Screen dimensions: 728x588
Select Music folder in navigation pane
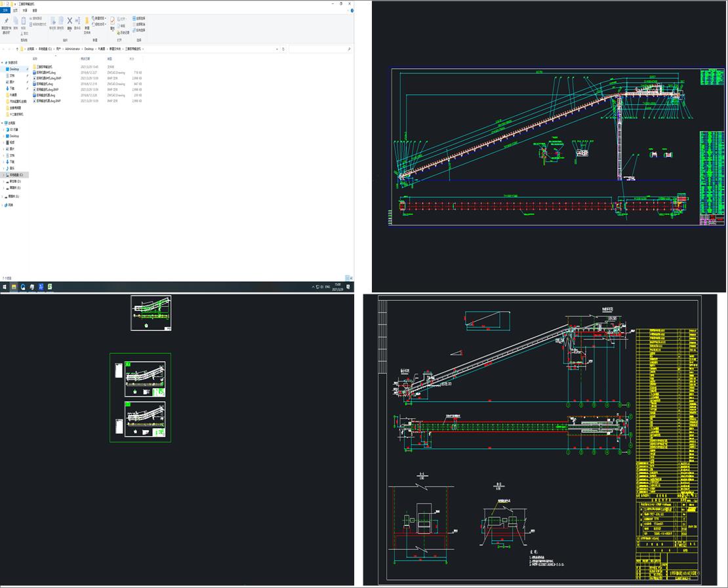(12, 168)
